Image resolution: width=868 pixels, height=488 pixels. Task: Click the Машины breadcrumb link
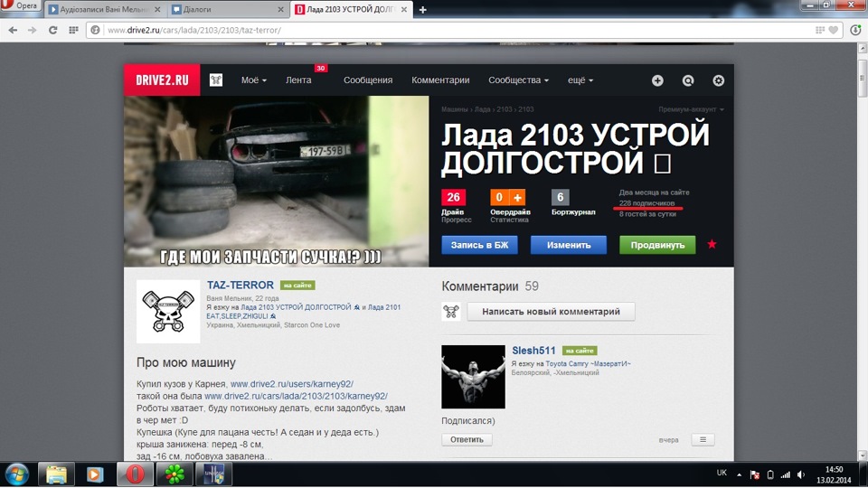click(455, 109)
